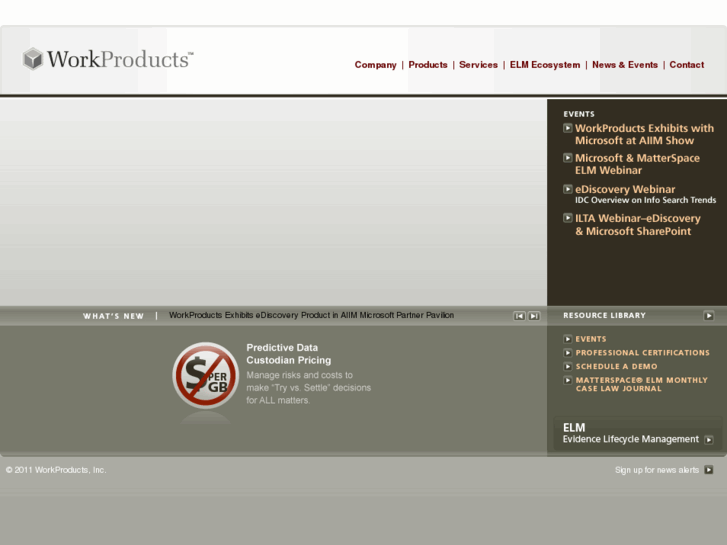Open the Contact page from the menu
The width and height of the screenshot is (727, 545).
(687, 65)
